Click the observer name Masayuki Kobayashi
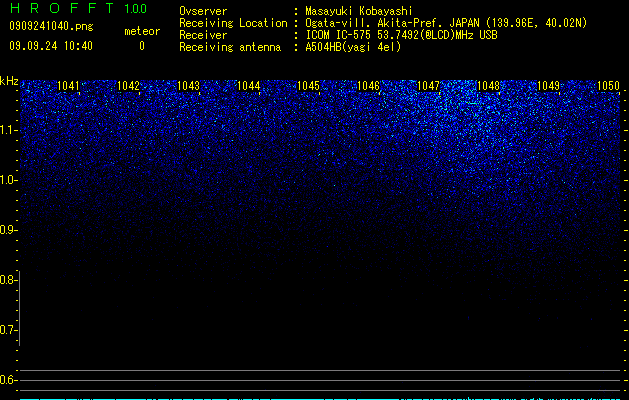Image resolution: width=629 pixels, height=400 pixels. coord(359,11)
